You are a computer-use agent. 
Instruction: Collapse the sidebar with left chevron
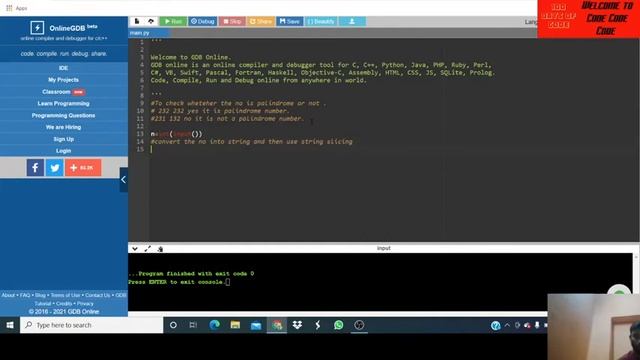123,180
